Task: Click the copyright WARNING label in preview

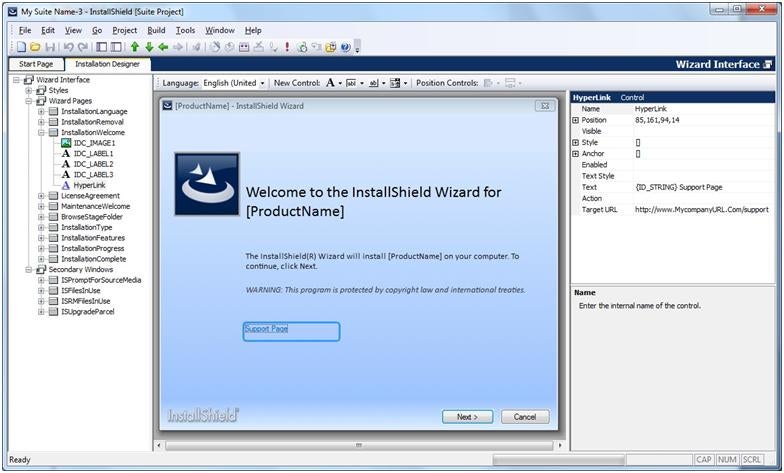Action: [386, 290]
